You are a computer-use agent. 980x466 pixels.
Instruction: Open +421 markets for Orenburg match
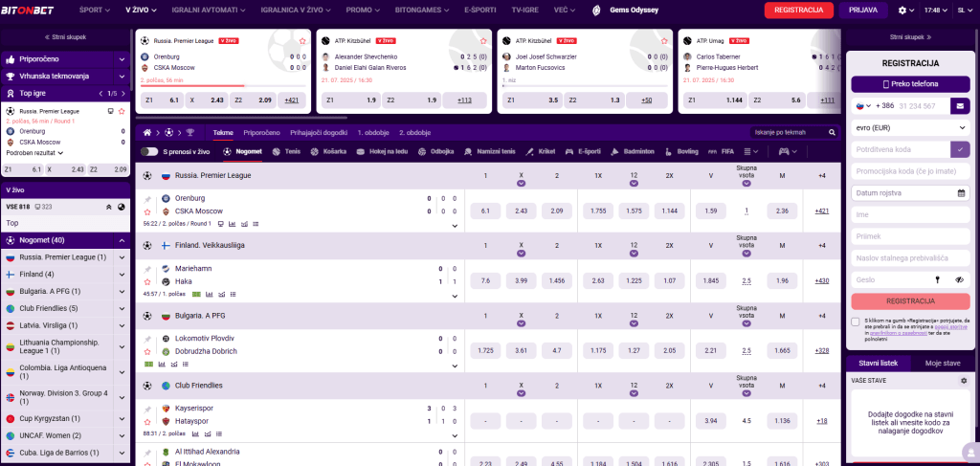(822, 211)
